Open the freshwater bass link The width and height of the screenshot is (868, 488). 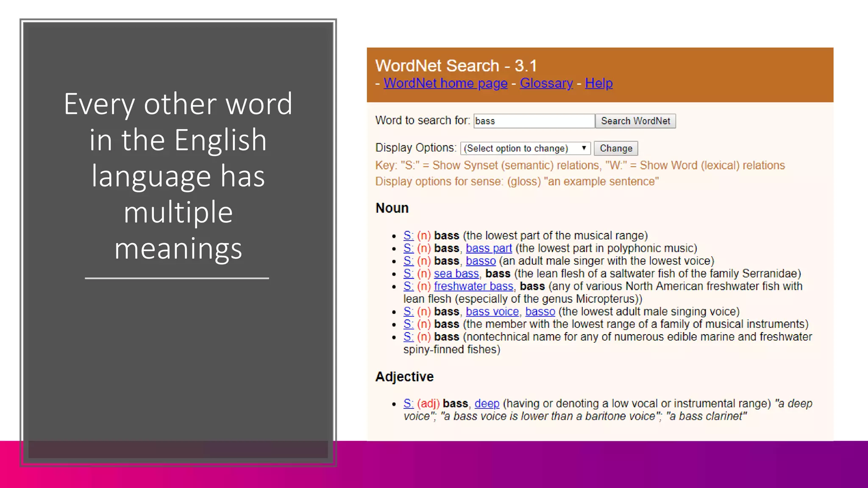[x=473, y=286]
